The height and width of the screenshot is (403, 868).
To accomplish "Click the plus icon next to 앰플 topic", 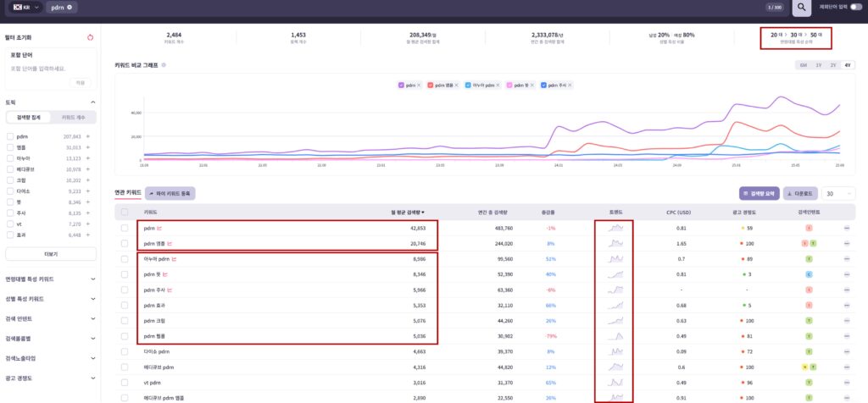I will click(x=87, y=147).
